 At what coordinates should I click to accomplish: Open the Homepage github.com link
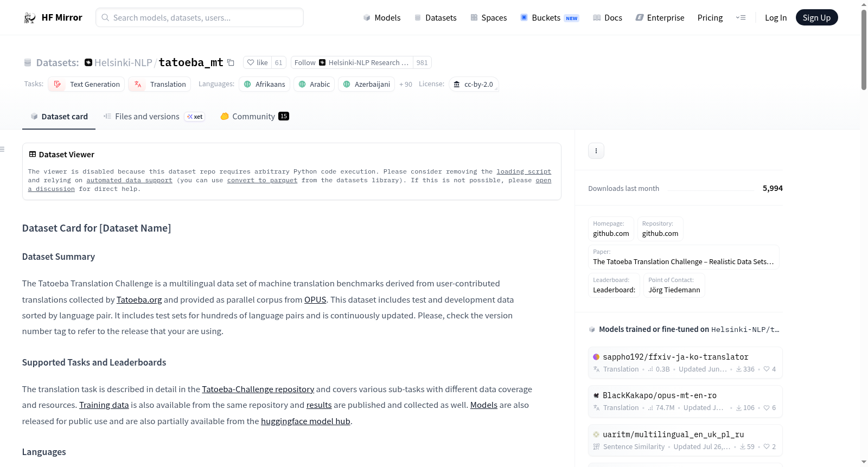click(611, 229)
